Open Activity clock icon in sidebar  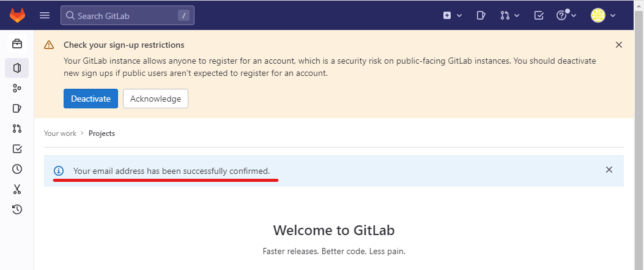[x=17, y=169]
